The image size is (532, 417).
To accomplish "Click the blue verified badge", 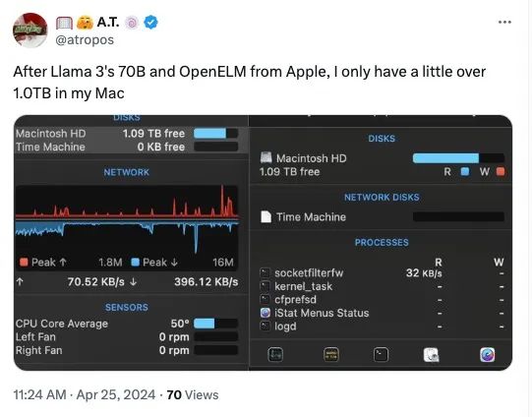I will (150, 23).
